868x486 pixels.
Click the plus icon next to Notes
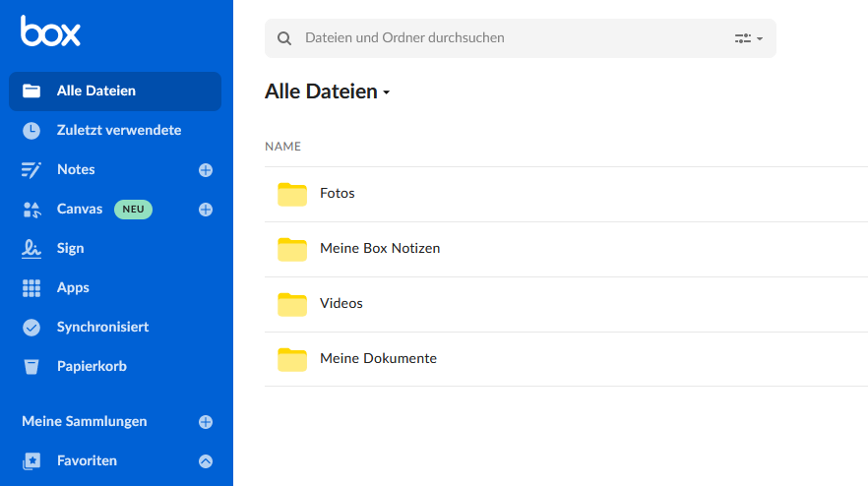coord(206,170)
